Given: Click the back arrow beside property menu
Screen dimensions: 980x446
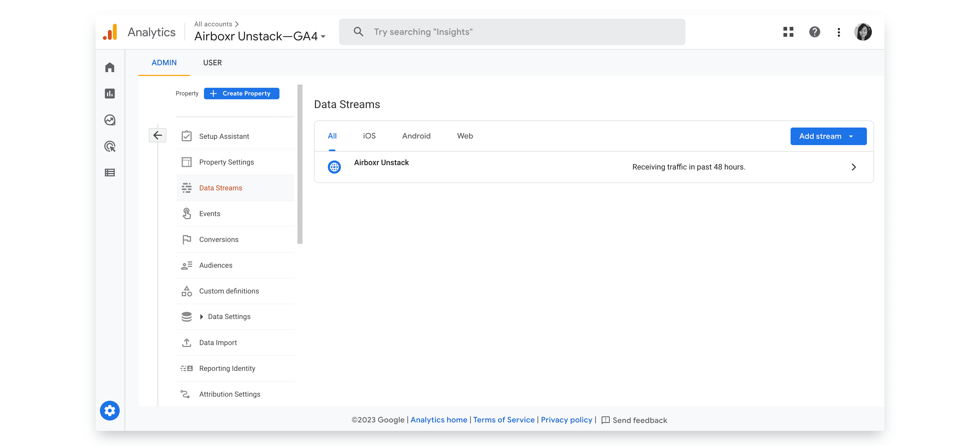Looking at the screenshot, I should pyautogui.click(x=158, y=135).
